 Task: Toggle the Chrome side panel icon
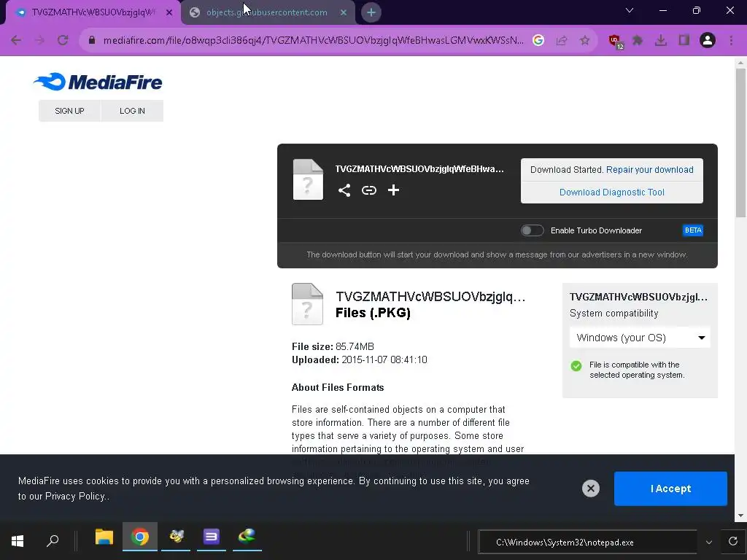click(x=684, y=41)
